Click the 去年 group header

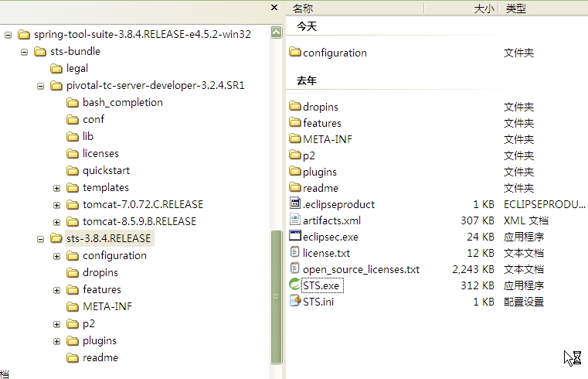tap(307, 80)
